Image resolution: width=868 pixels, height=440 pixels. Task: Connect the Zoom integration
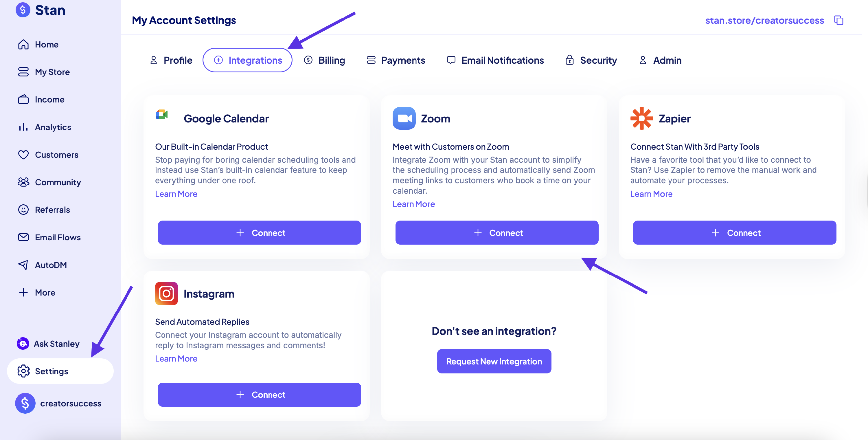(497, 233)
